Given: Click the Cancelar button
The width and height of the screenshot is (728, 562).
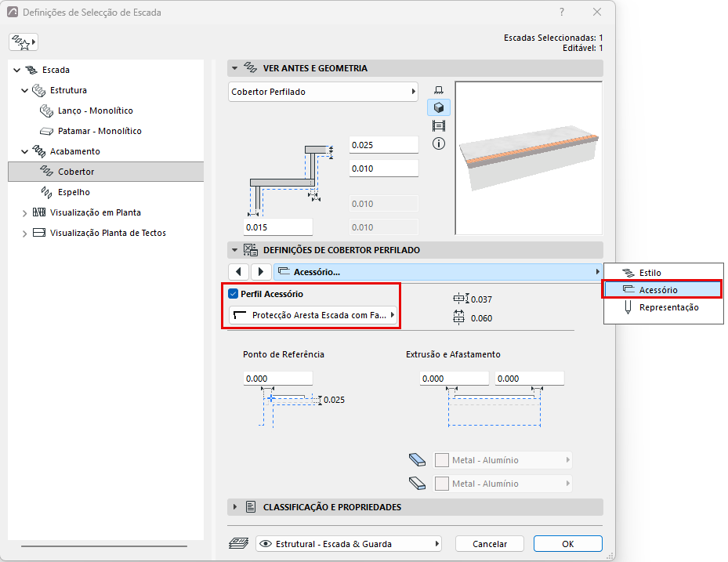Looking at the screenshot, I should (x=489, y=543).
